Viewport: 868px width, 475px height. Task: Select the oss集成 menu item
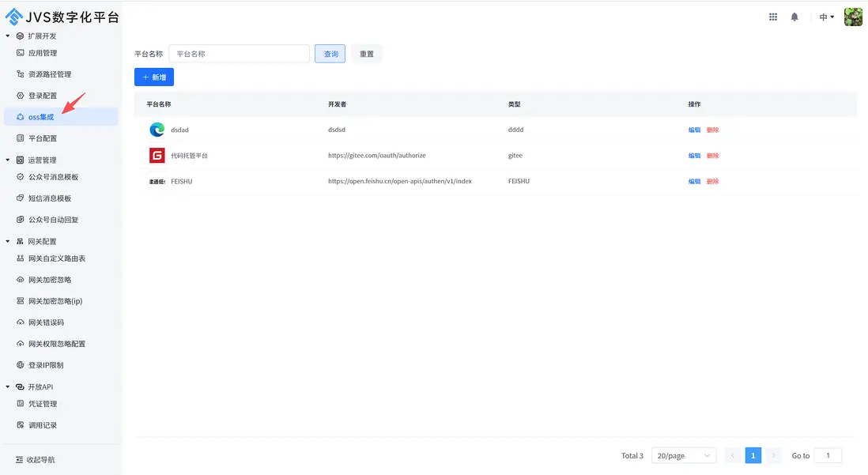61,117
